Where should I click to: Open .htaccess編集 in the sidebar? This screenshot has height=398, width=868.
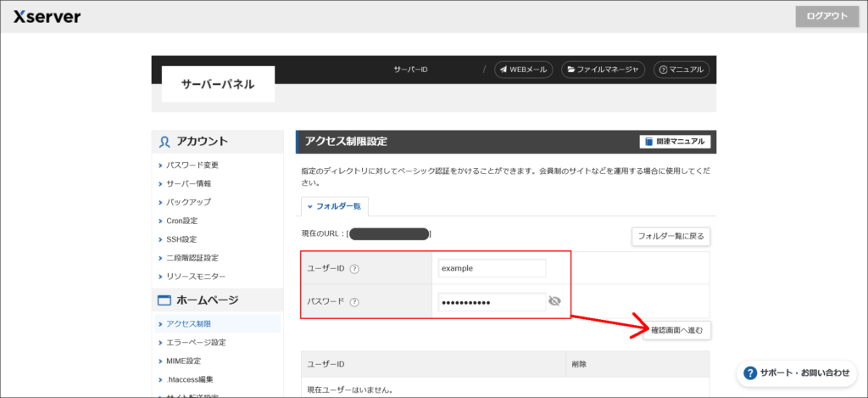coord(189,379)
